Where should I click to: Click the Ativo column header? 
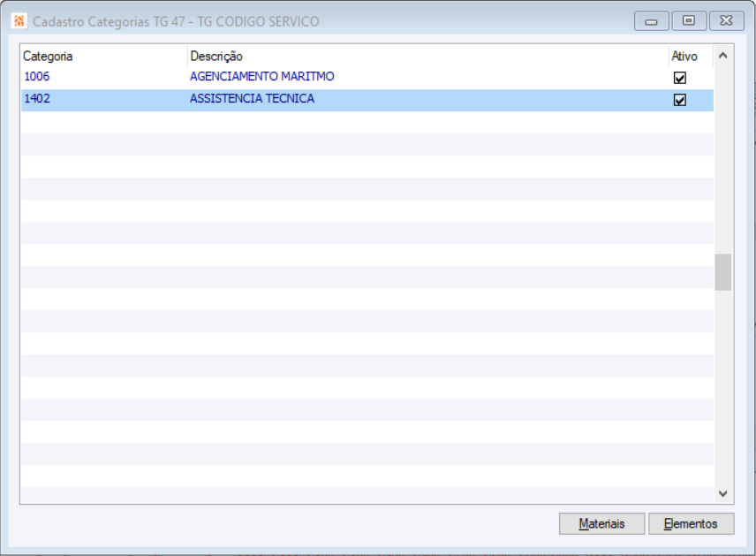tap(684, 56)
